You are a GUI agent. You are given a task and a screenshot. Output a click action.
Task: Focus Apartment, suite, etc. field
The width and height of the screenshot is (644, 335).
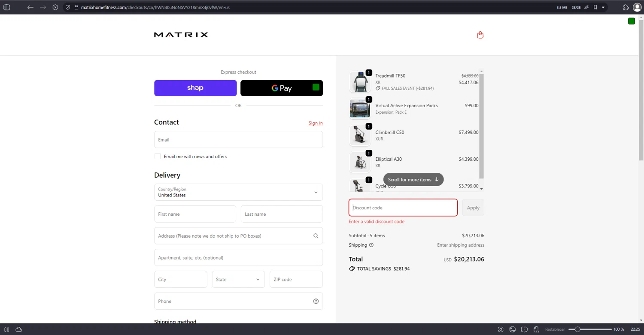[x=238, y=258]
